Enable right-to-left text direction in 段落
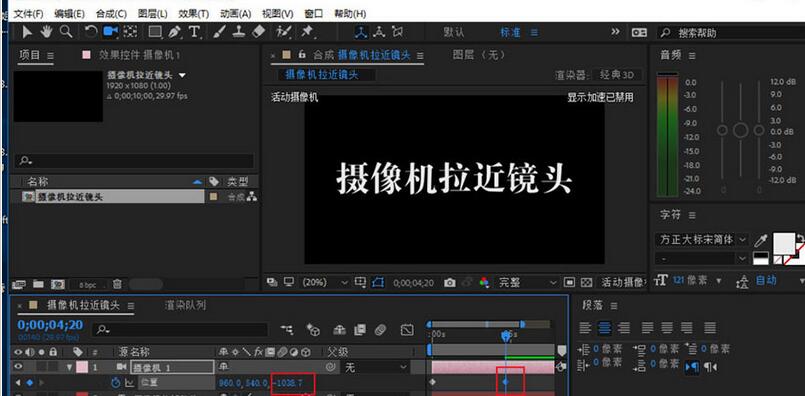Image resolution: width=805 pixels, height=396 pixels. (710, 367)
